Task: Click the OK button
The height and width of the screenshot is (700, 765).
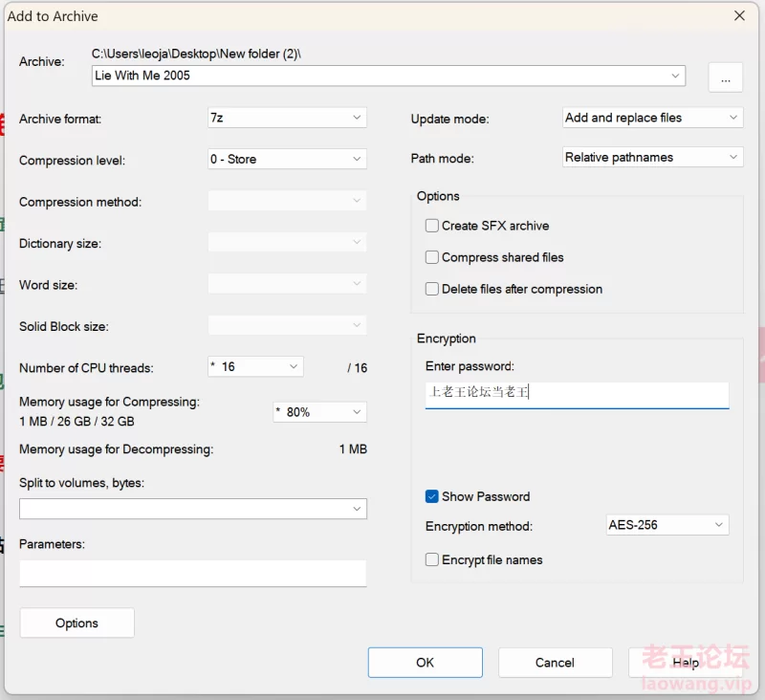Action: tap(425, 663)
